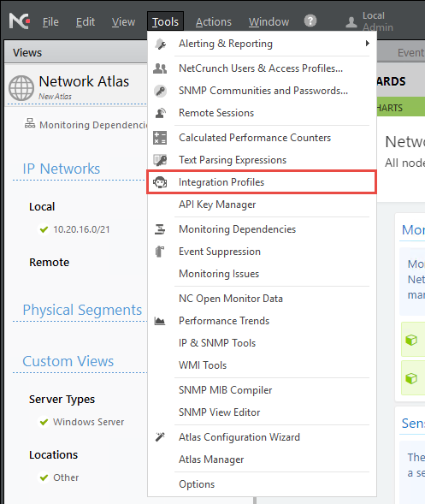The image size is (425, 504).
Task: Select Other under Locations
Action: pyautogui.click(x=66, y=477)
